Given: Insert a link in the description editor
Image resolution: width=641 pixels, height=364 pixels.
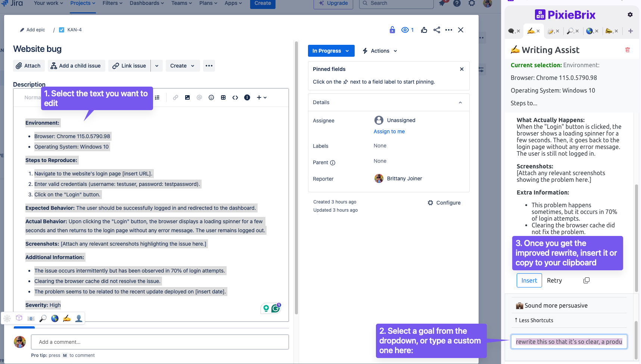Looking at the screenshot, I should (175, 97).
